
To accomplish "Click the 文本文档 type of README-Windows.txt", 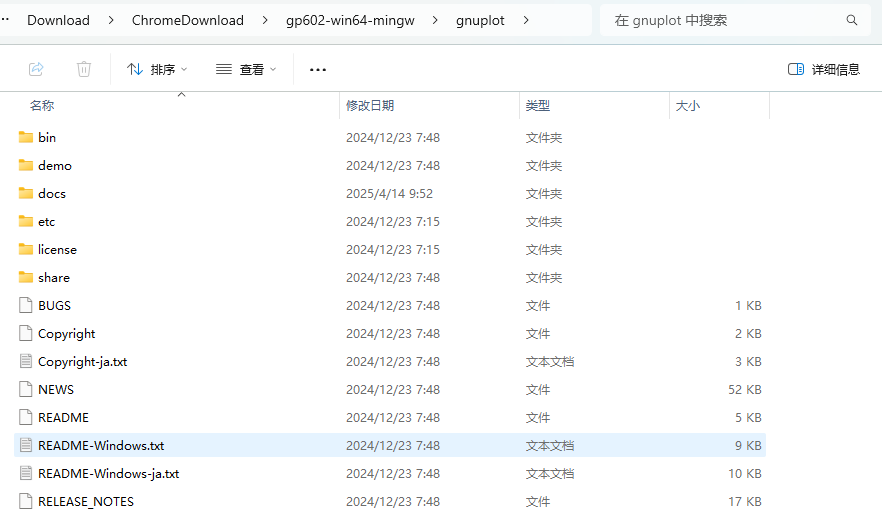I will [x=550, y=446].
